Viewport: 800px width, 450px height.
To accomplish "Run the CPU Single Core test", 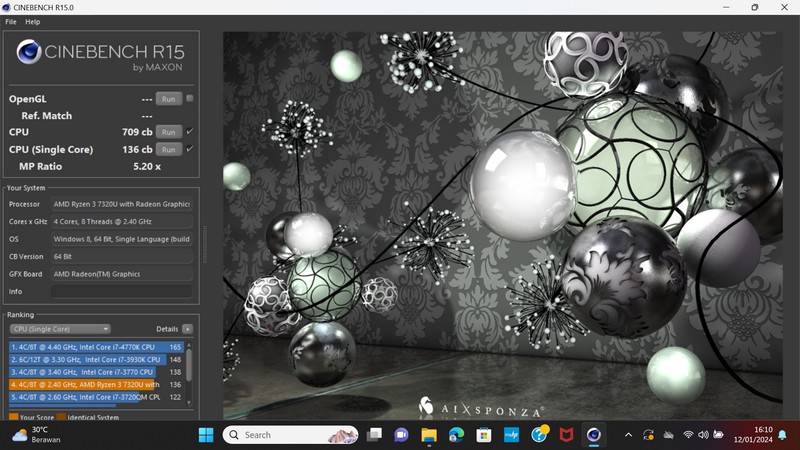I will (x=168, y=149).
